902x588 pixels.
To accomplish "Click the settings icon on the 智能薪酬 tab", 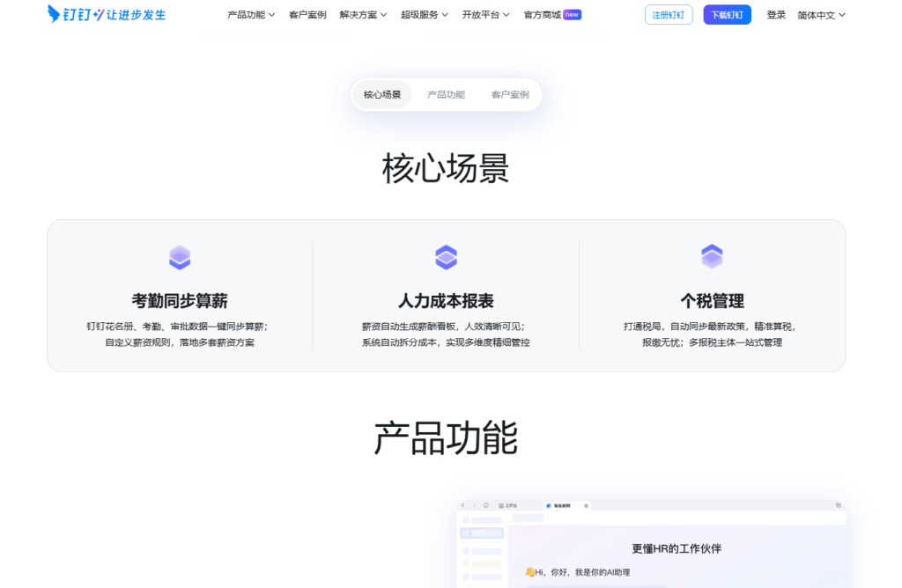I will pyautogui.click(x=586, y=505).
